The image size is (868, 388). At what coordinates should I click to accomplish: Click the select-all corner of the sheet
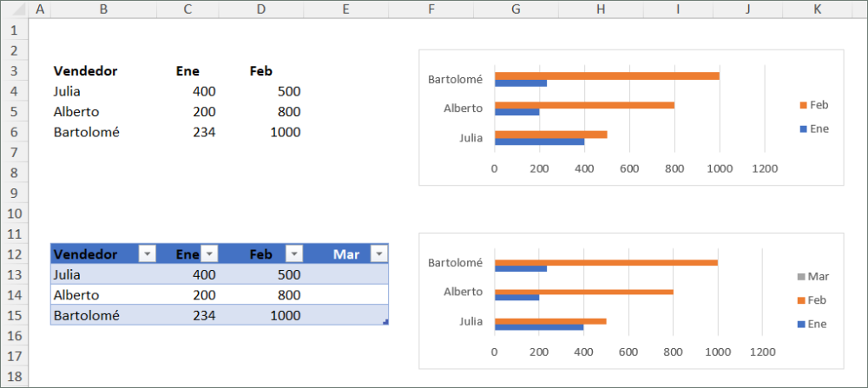(15, 10)
